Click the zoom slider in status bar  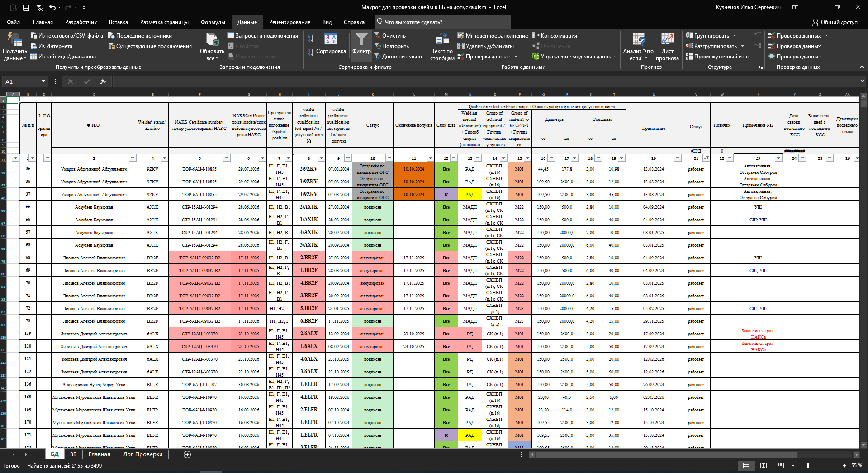(x=808, y=466)
